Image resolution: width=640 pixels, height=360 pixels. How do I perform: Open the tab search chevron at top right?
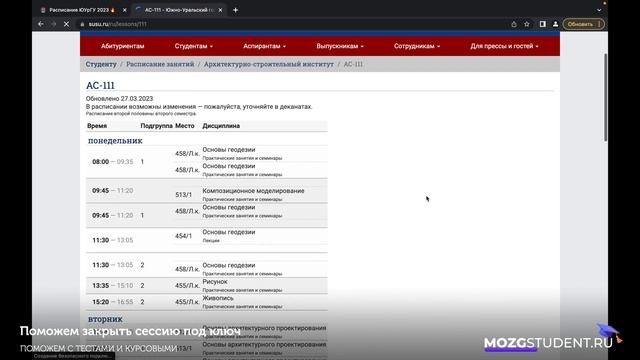[x=599, y=10]
